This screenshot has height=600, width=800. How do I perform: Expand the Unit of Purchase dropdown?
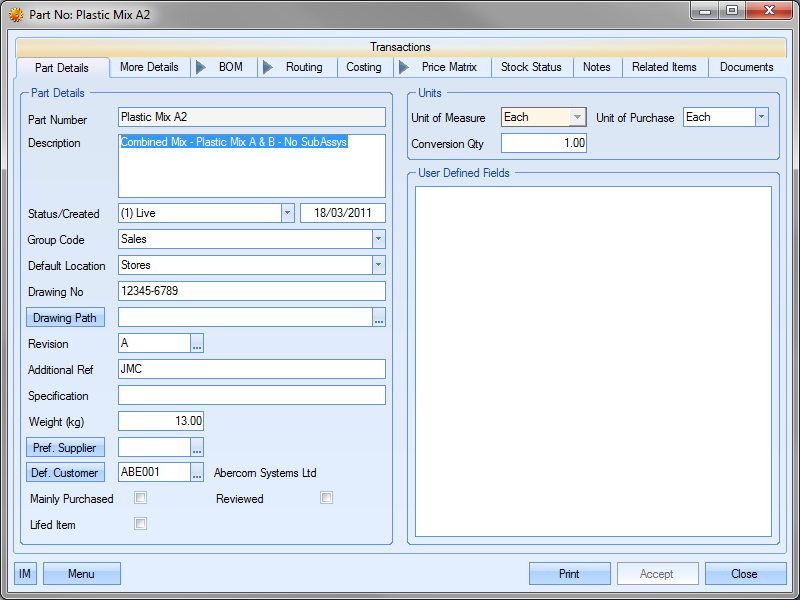pos(761,117)
